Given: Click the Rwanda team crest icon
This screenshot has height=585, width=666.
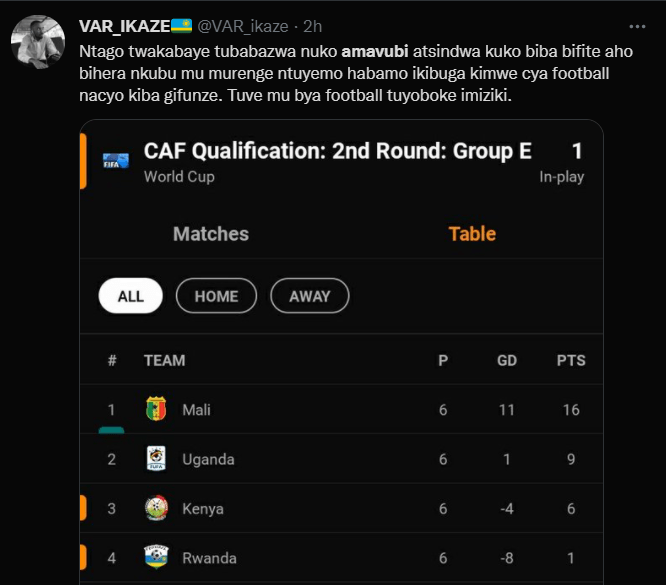Looking at the screenshot, I should point(155,557).
